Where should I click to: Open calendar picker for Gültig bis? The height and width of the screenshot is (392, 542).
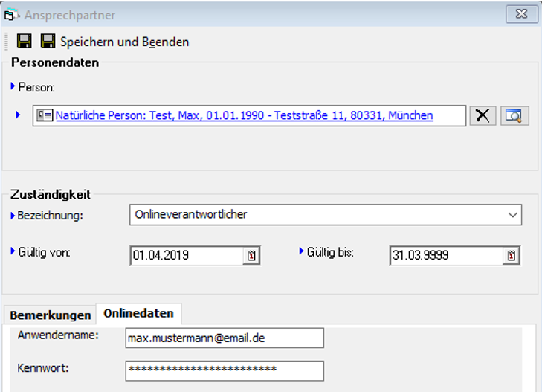coord(512,256)
